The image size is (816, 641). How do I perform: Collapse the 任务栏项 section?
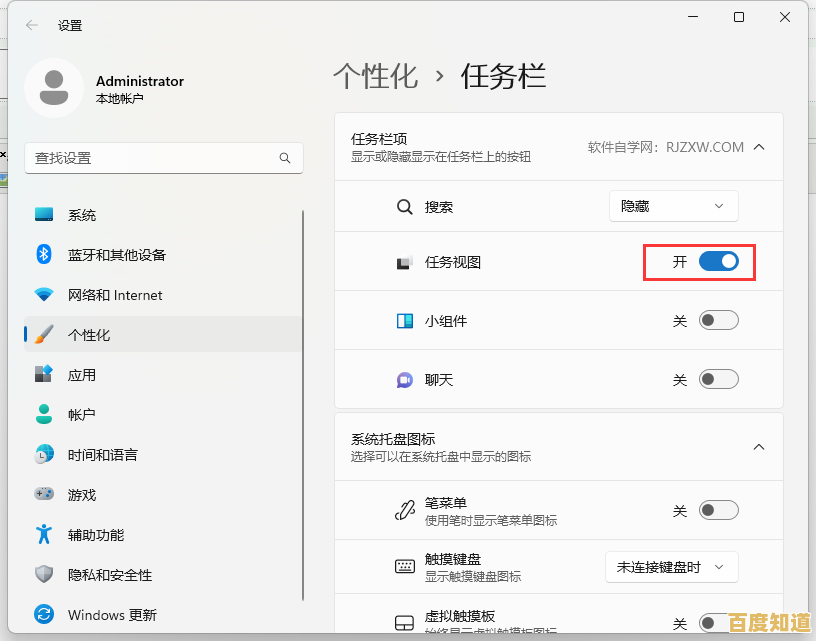[758, 146]
